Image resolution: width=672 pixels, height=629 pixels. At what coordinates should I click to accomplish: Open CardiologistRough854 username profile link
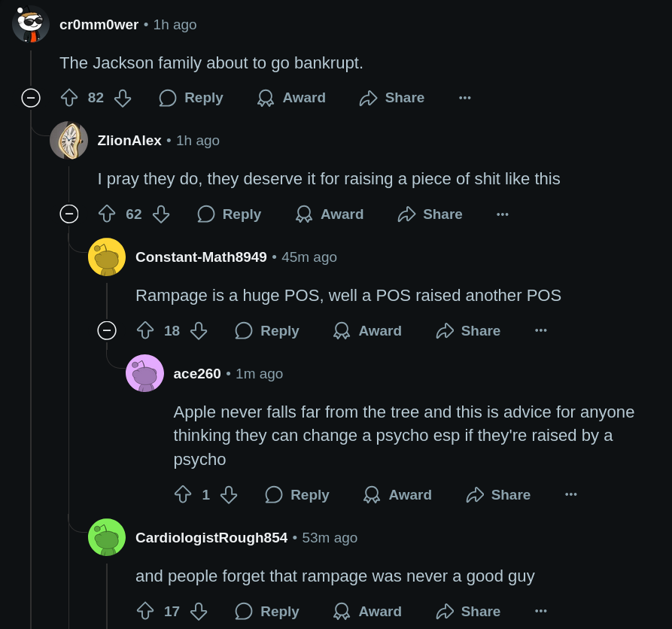tap(211, 537)
